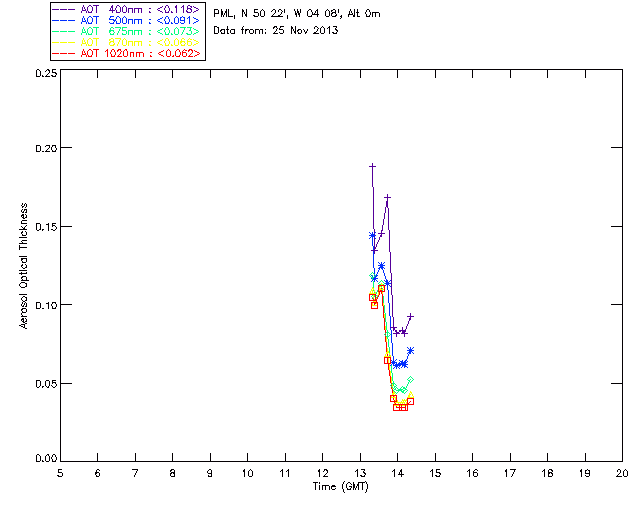Click the x-axis tick label 19
Image resolution: width=640 pixels, height=512 pixels.
(x=585, y=474)
